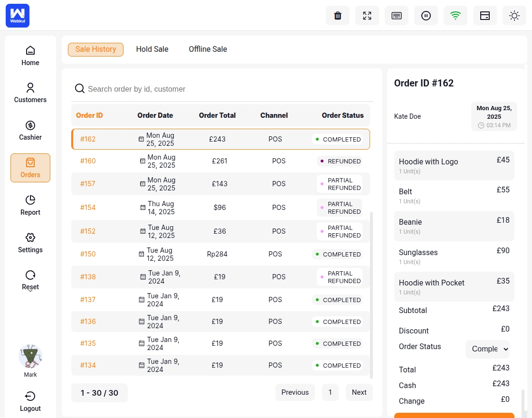Enter fullscreen using the expand icon

pos(367,16)
